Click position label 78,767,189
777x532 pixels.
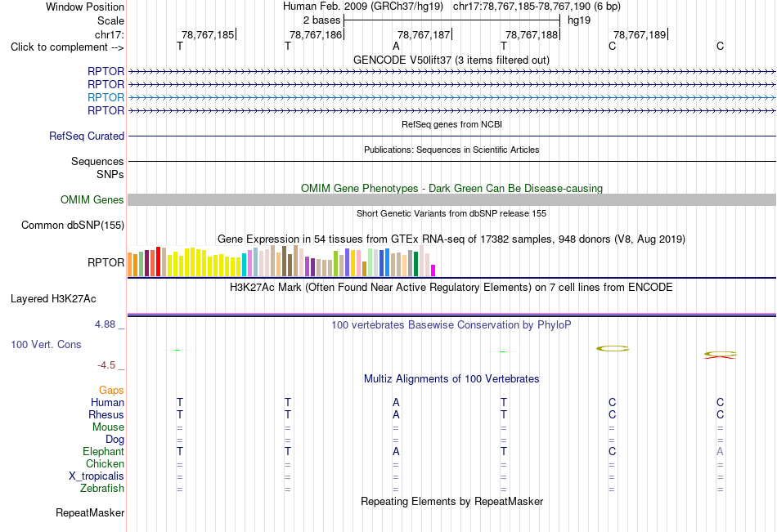pyautogui.click(x=640, y=34)
